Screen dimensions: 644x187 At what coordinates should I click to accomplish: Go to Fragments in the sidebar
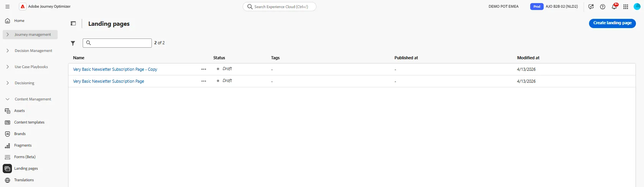click(23, 145)
